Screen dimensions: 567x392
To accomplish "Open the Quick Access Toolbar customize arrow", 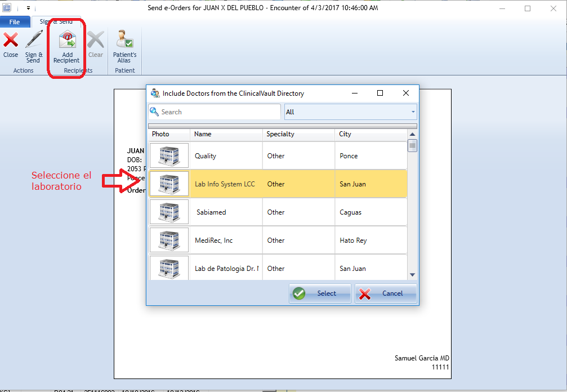I will pyautogui.click(x=28, y=8).
